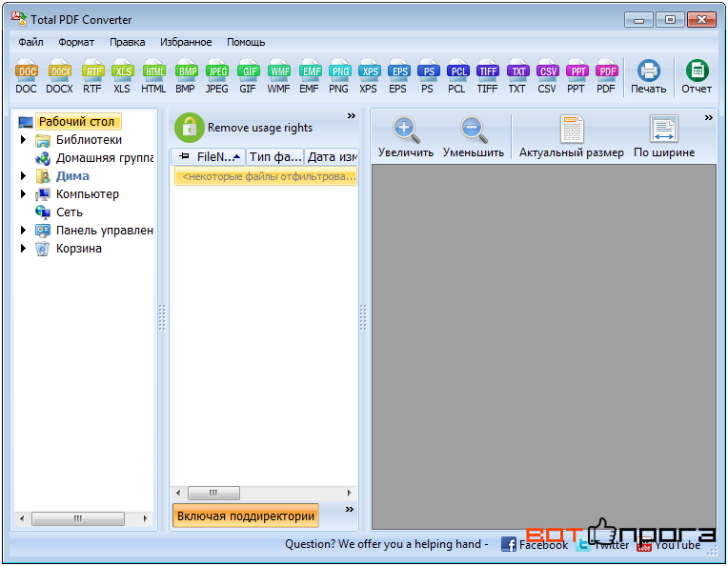728x566 pixels.
Task: Expand chevron next to Включая поддиректории
Action: pyautogui.click(x=350, y=510)
